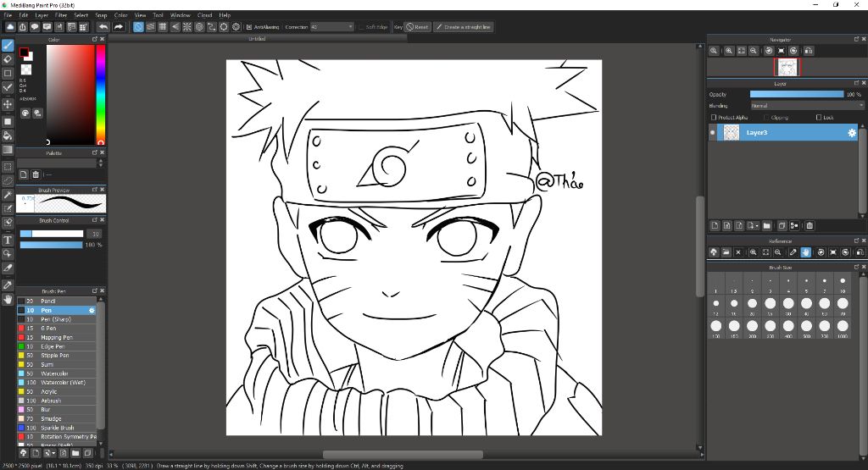This screenshot has height=470, width=868.
Task: Open add-layer-type dropdown arrow in Layer panel
Action: 757,225
